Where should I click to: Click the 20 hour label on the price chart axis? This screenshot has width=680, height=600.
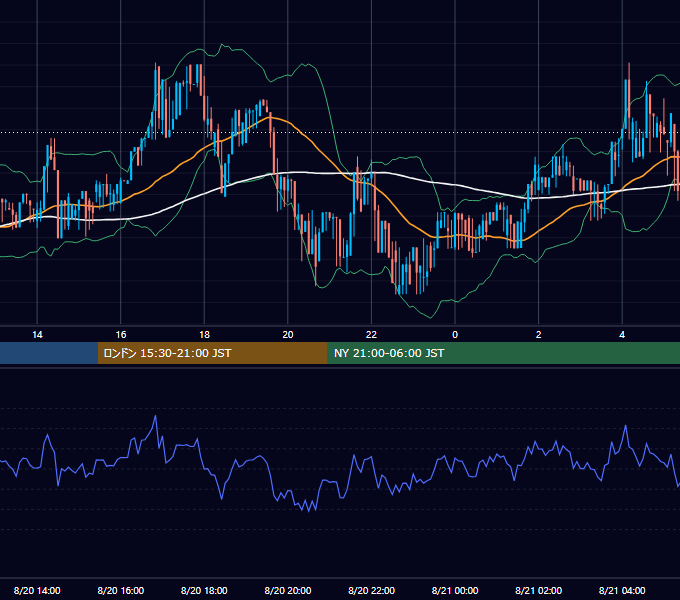(288, 335)
